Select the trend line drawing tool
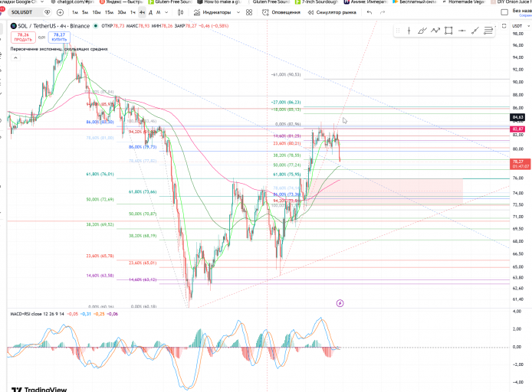Viewport: 532px width, 392px height. (475, 31)
